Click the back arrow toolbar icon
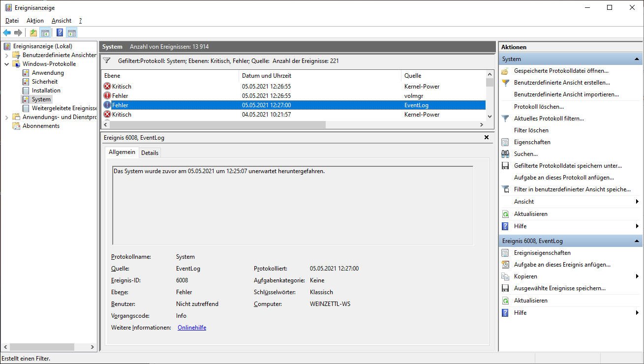 coord(7,33)
